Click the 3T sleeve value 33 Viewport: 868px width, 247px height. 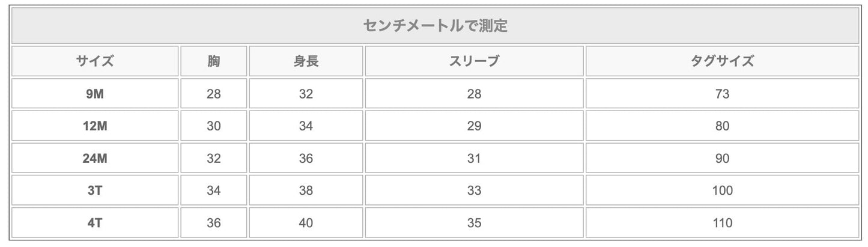coord(474,191)
